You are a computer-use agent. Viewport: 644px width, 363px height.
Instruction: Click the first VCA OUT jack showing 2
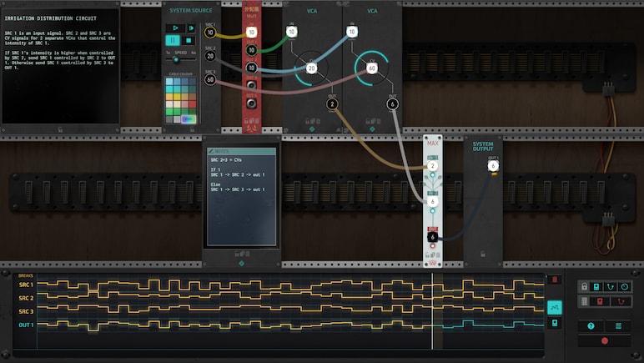(332, 104)
